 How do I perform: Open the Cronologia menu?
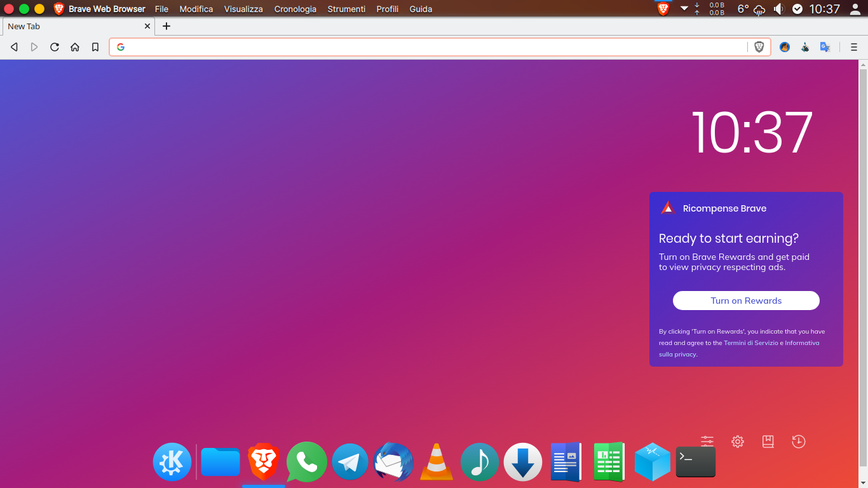pyautogui.click(x=295, y=9)
